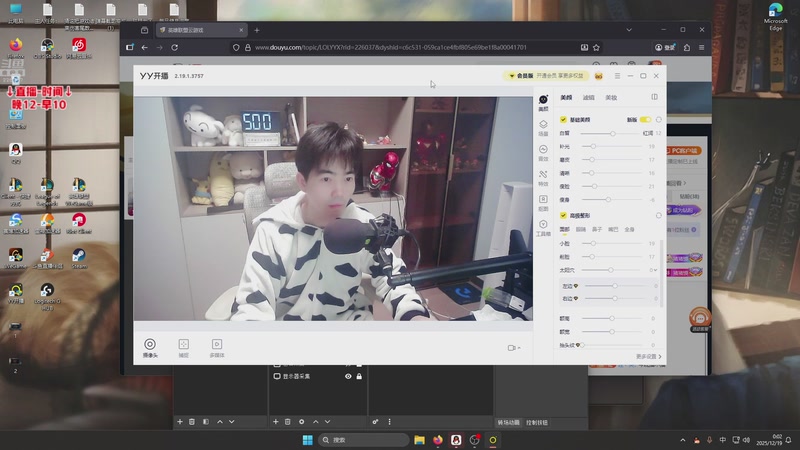Screen dimensions: 800x450
Task: Switch off the 新版 yellow toggle
Action: 645,119
